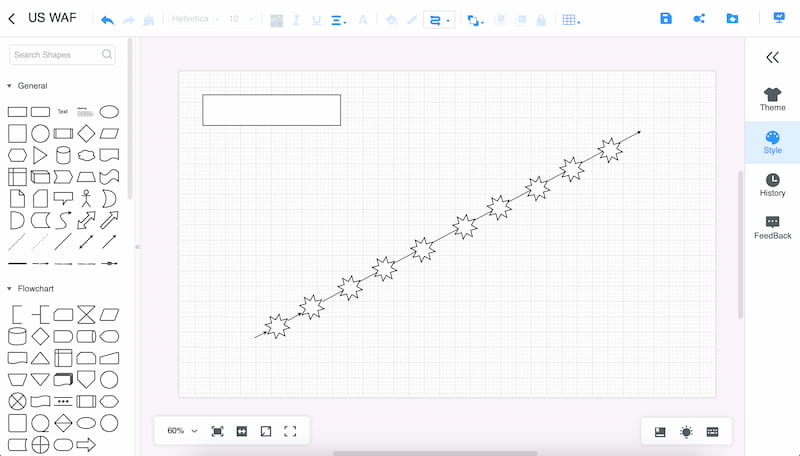
Task: Open the text alignment dropdown
Action: click(338, 20)
